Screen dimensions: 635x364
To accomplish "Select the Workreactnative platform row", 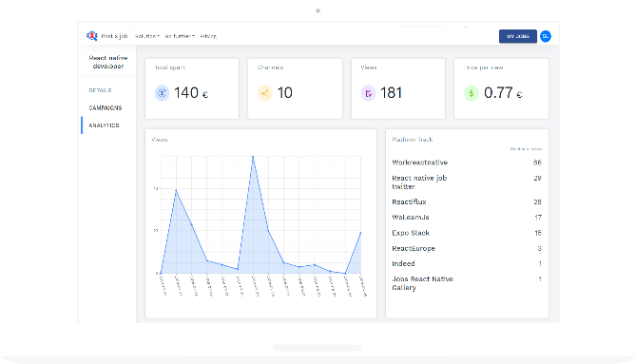I will (x=467, y=163).
